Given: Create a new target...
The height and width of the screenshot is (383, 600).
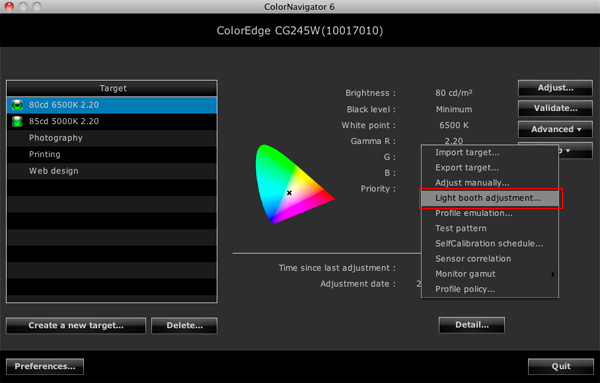Looking at the screenshot, I should click(76, 326).
